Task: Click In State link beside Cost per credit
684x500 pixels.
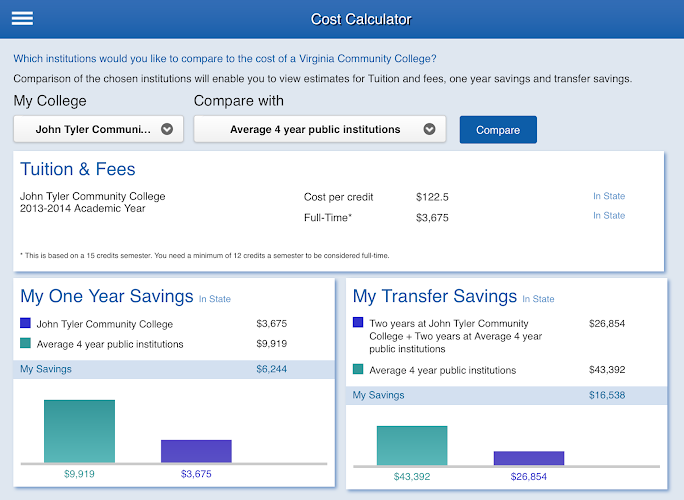Action: (x=608, y=197)
